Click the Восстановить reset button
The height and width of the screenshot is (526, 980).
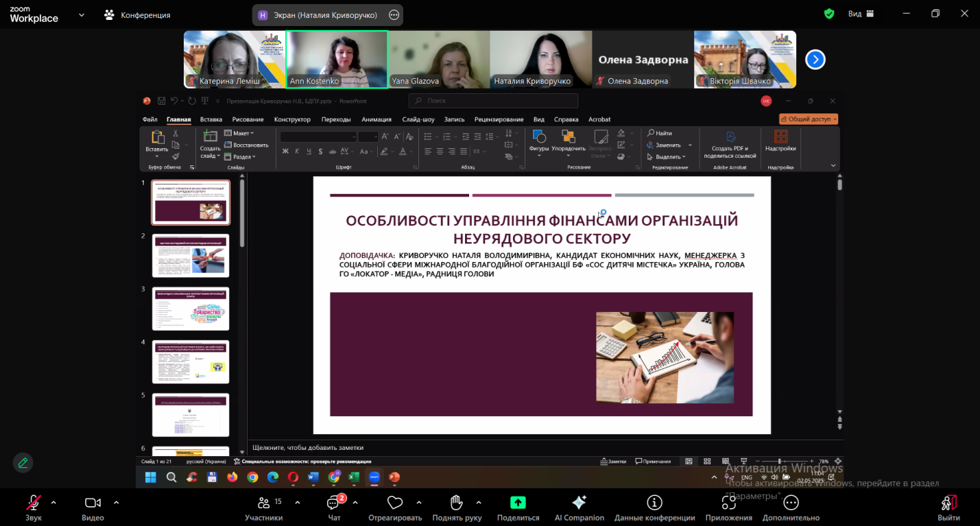246,145
